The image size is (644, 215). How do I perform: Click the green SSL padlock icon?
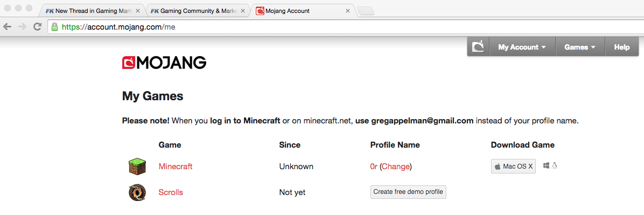[x=54, y=27]
